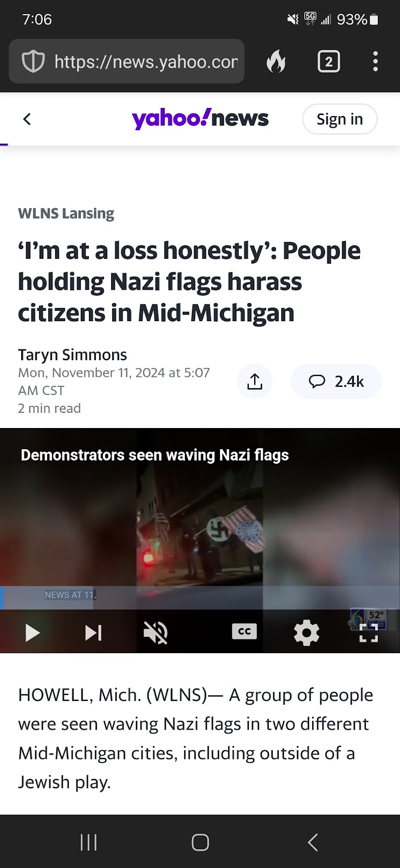Share the article via share icon
This screenshot has width=400, height=868.
pos(255,381)
